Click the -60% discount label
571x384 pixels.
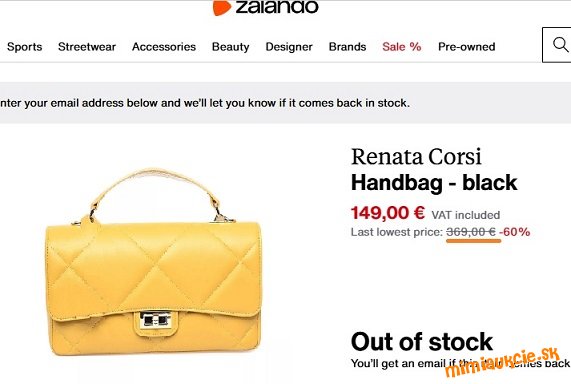tap(515, 232)
